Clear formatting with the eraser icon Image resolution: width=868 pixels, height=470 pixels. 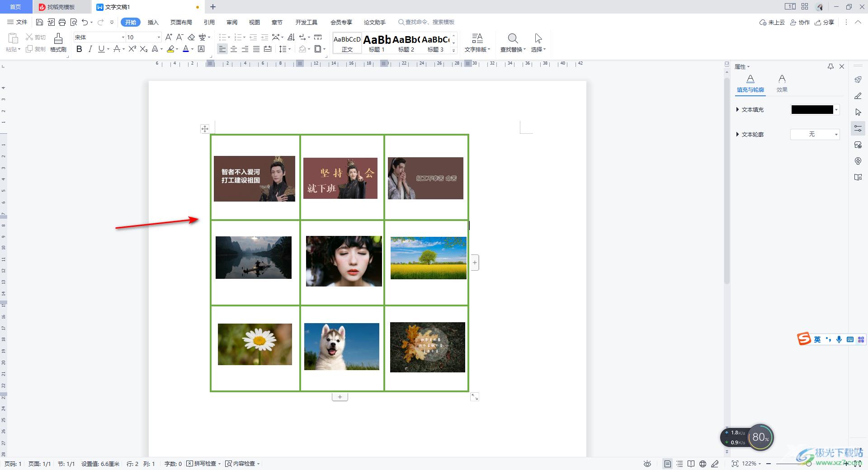pos(191,37)
